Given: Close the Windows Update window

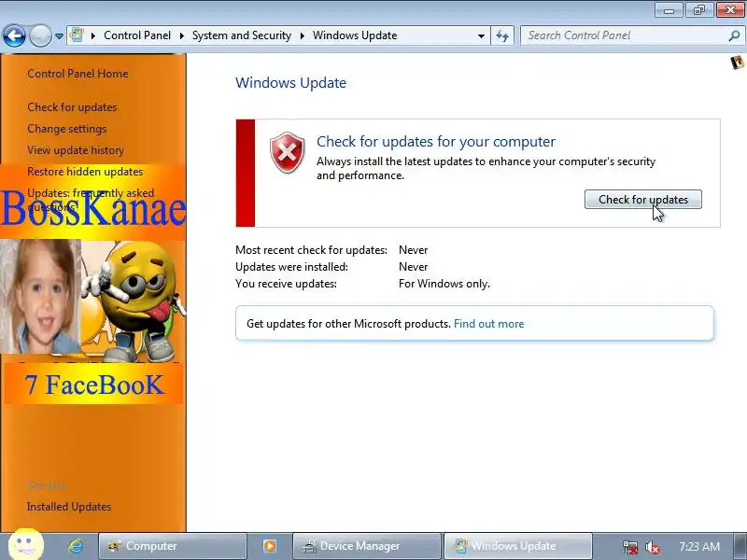Looking at the screenshot, I should click(730, 9).
